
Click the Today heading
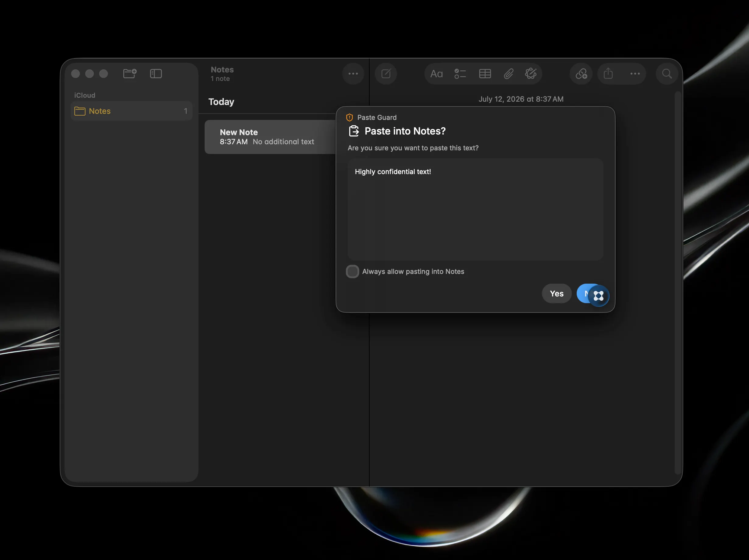tap(221, 102)
